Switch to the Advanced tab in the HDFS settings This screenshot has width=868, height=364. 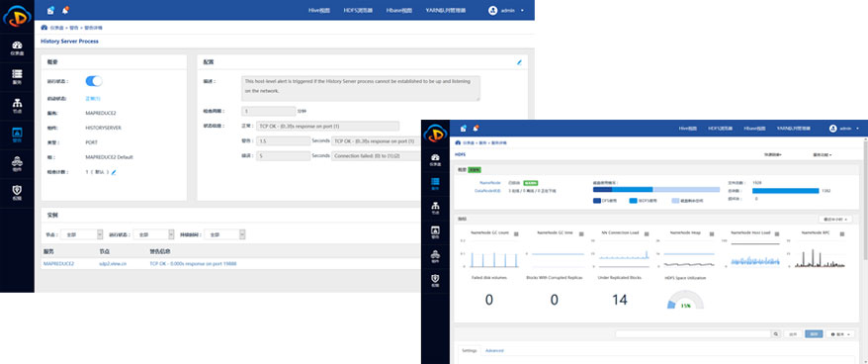(494, 351)
